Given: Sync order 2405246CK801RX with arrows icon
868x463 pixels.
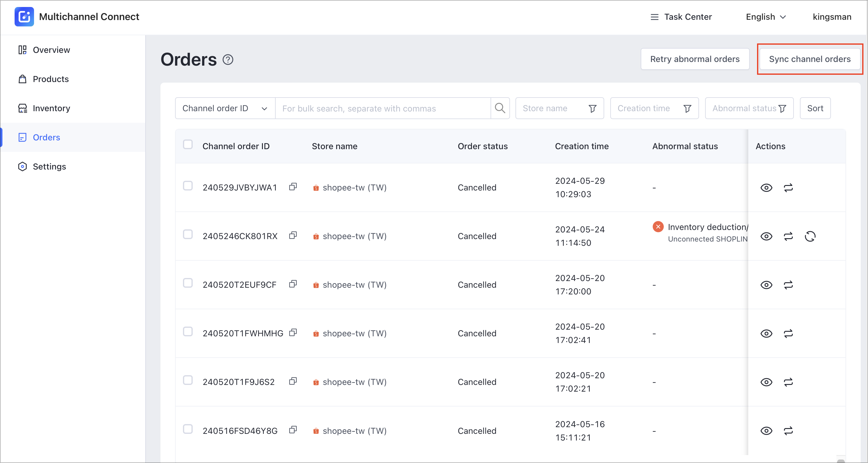Looking at the screenshot, I should click(788, 236).
